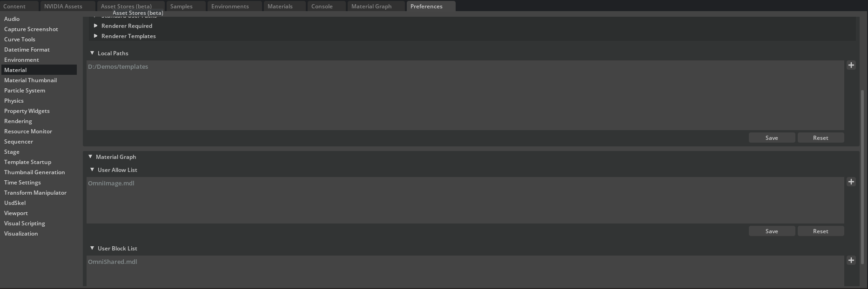
Task: Reset the Local Paths list
Action: click(821, 138)
